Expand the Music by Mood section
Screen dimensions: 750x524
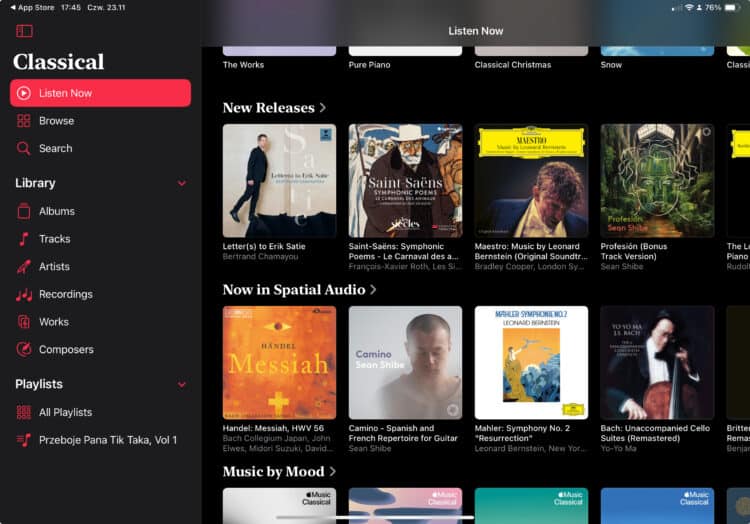(279, 472)
